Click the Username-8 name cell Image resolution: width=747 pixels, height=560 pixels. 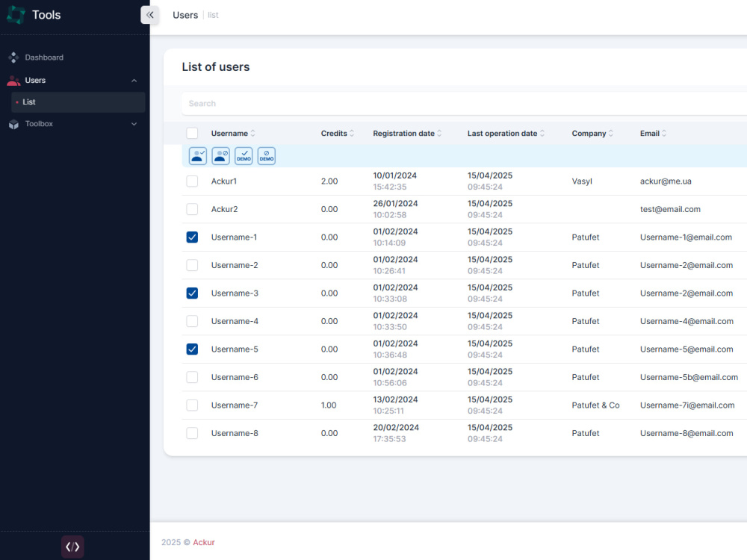[235, 433]
